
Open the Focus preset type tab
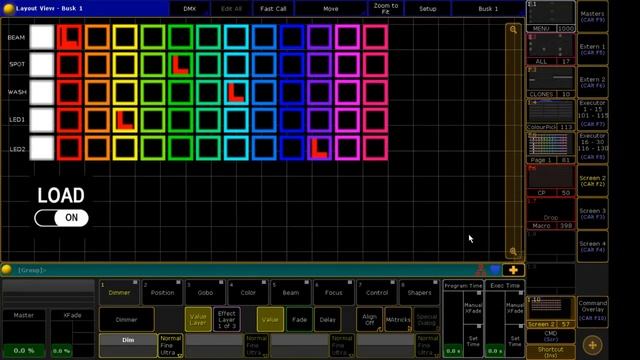[333, 292]
